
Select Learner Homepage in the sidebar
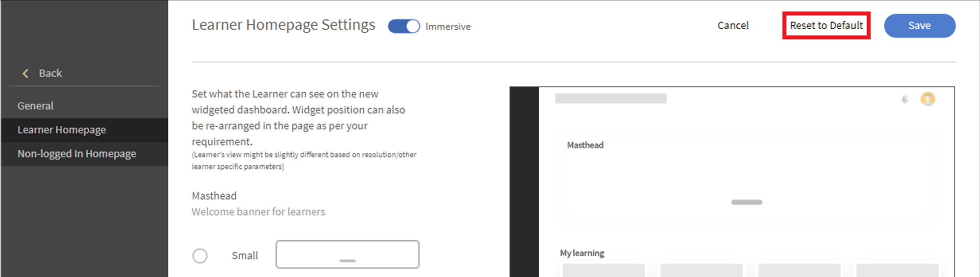click(x=62, y=130)
